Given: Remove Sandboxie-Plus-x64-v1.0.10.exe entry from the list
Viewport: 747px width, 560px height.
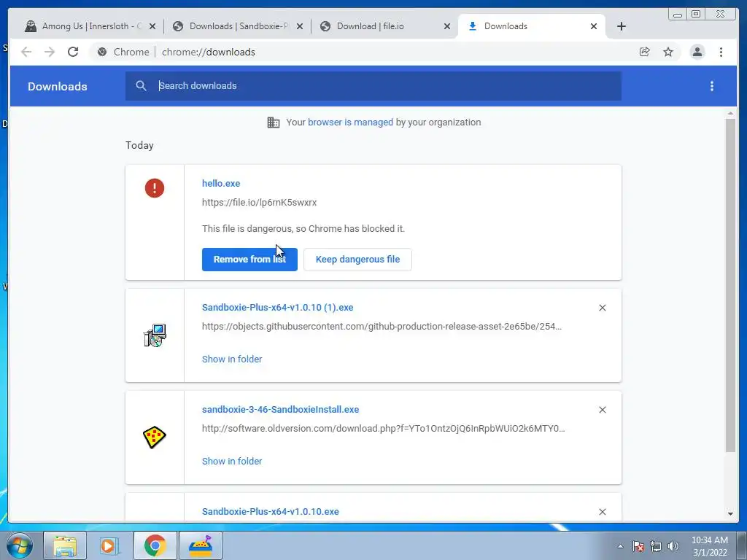Looking at the screenshot, I should (602, 512).
